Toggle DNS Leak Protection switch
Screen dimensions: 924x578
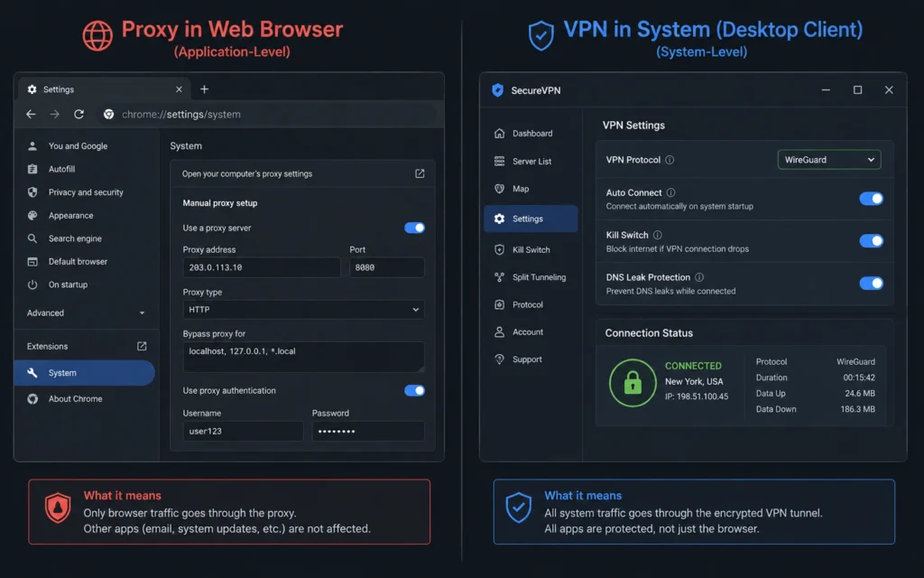point(871,283)
